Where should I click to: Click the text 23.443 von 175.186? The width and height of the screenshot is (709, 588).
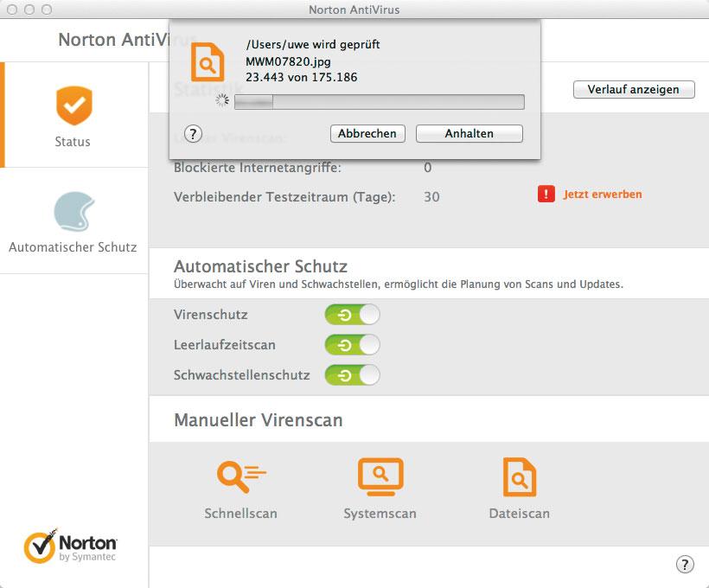302,77
